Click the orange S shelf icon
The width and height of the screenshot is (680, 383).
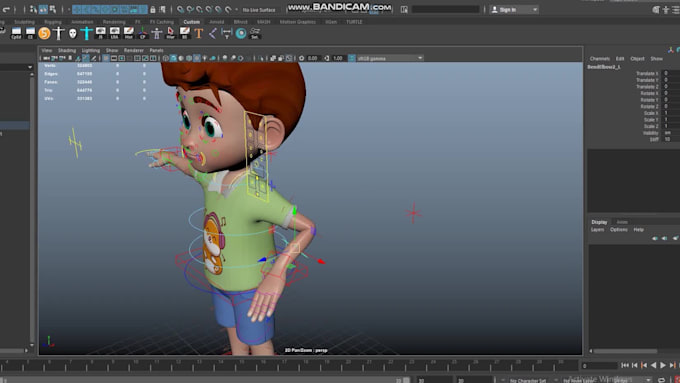44,33
